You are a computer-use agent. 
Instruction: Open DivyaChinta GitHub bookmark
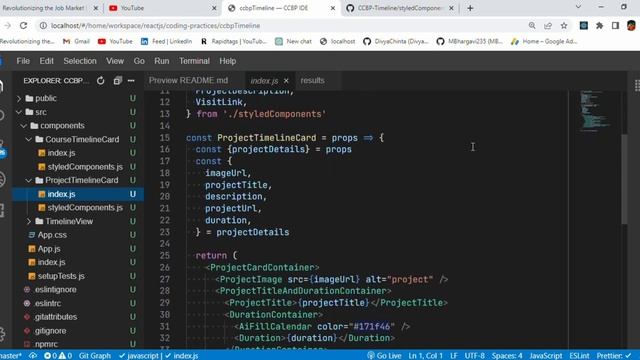[x=396, y=41]
